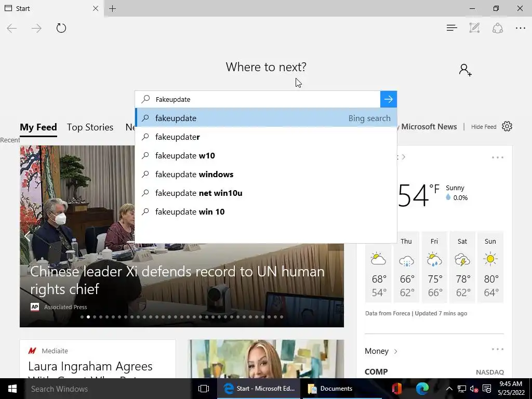Screen dimensions: 532x399
Task: Open feed settings gear icon
Action: tap(507, 126)
